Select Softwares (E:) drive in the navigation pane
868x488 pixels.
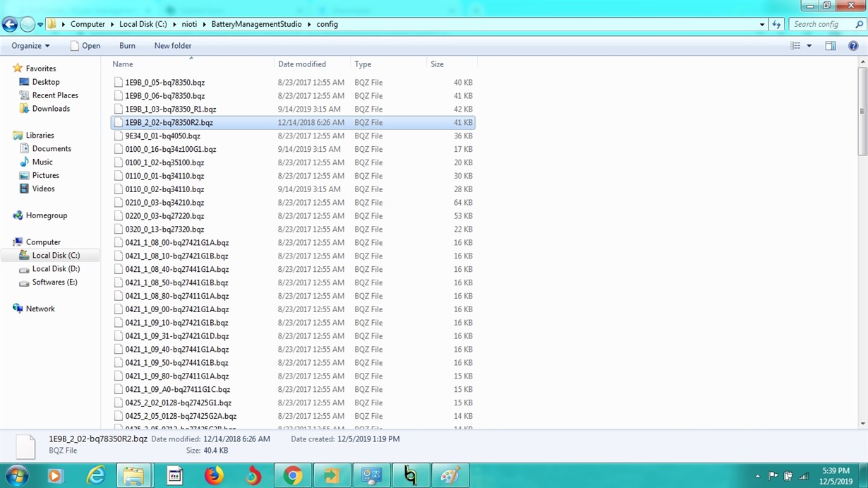coord(54,282)
